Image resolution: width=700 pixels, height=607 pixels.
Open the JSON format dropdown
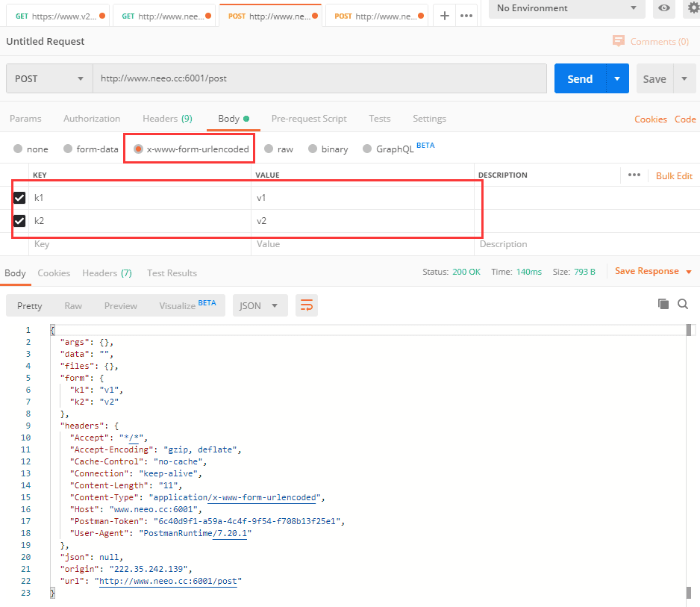260,305
